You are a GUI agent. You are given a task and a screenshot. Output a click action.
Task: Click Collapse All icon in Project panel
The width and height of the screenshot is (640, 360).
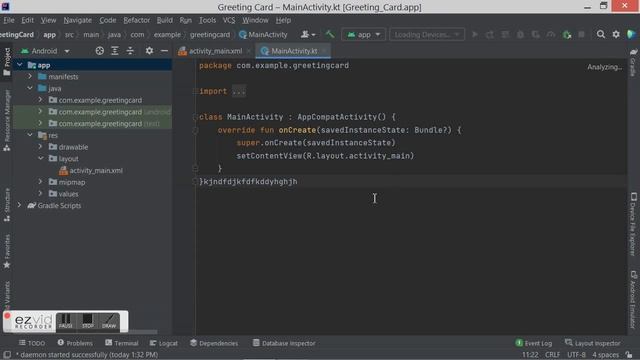pos(130,51)
